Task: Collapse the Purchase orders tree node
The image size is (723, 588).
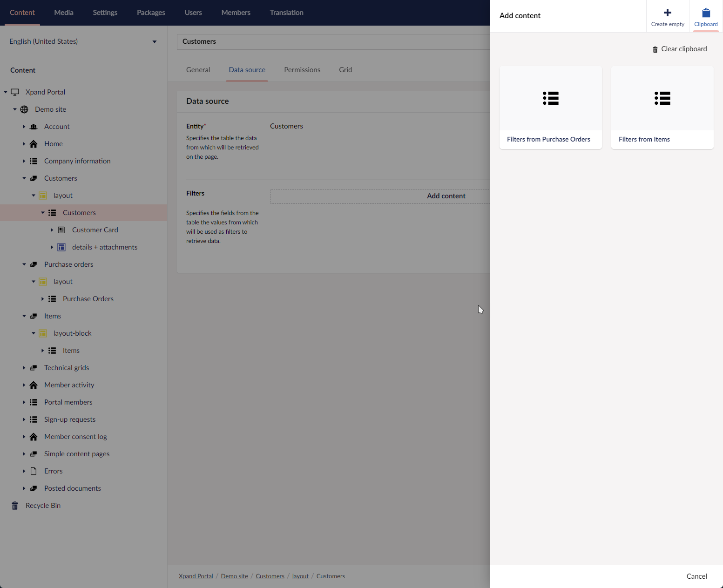Action: tap(24, 264)
